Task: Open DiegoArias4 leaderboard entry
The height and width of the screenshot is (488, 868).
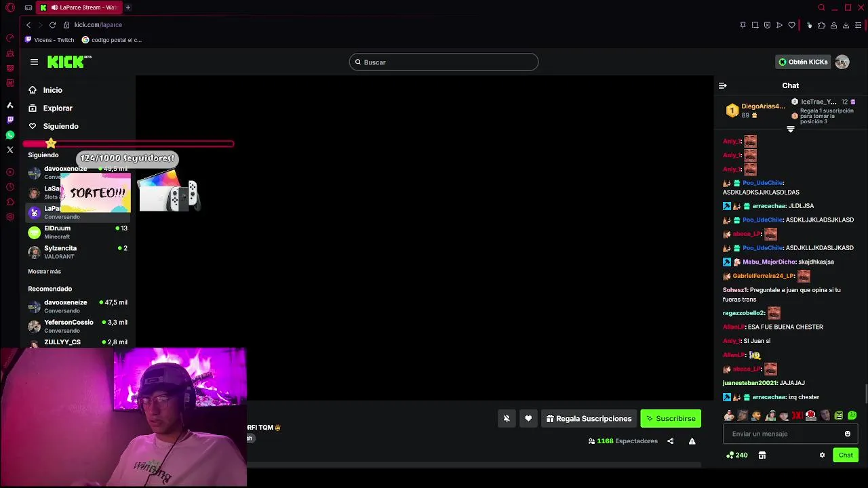Action: click(x=755, y=110)
